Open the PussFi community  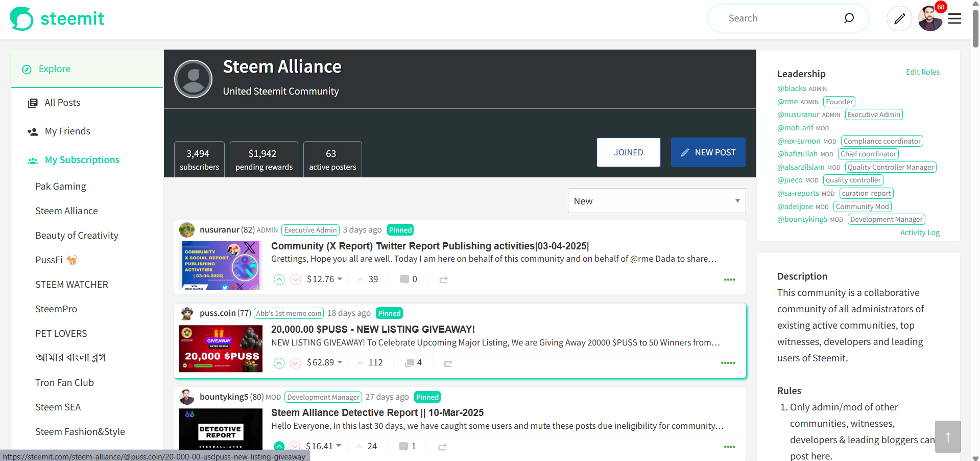(x=56, y=260)
